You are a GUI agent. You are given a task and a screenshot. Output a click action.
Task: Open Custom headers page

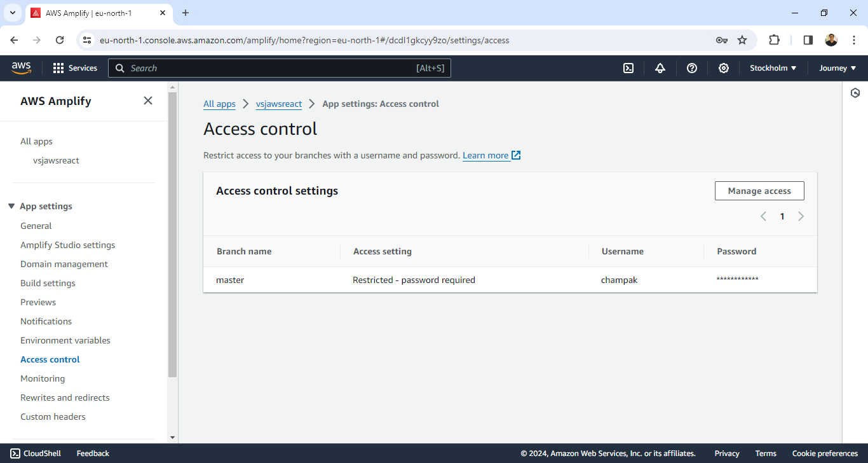coord(53,417)
